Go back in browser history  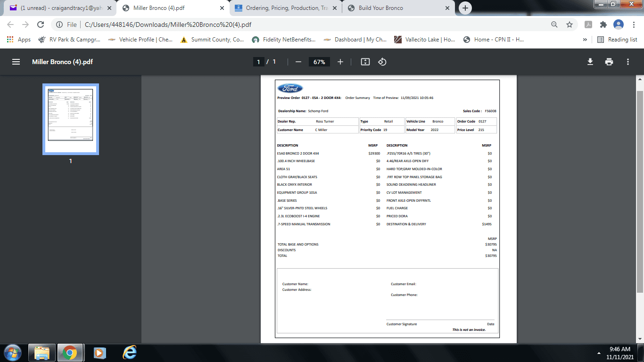[x=10, y=25]
